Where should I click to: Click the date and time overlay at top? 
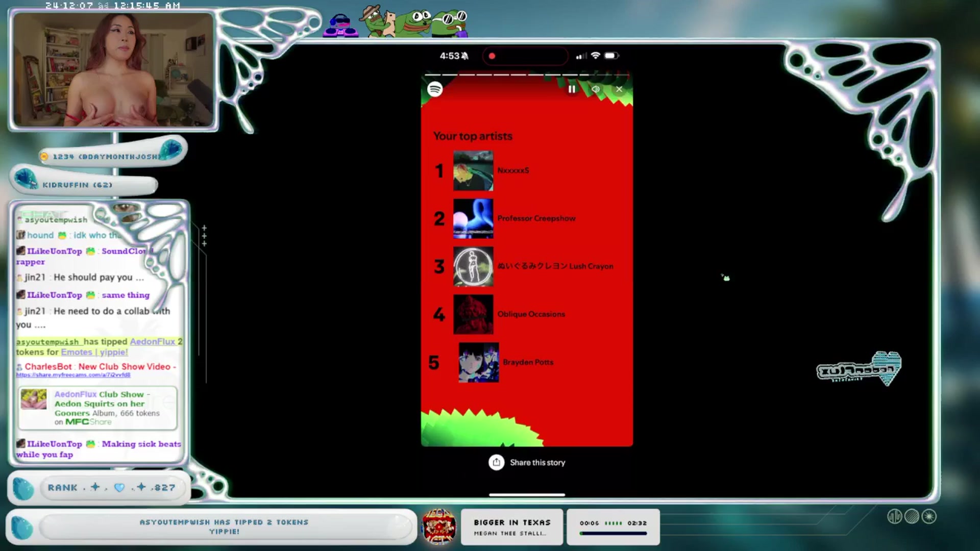point(113,6)
